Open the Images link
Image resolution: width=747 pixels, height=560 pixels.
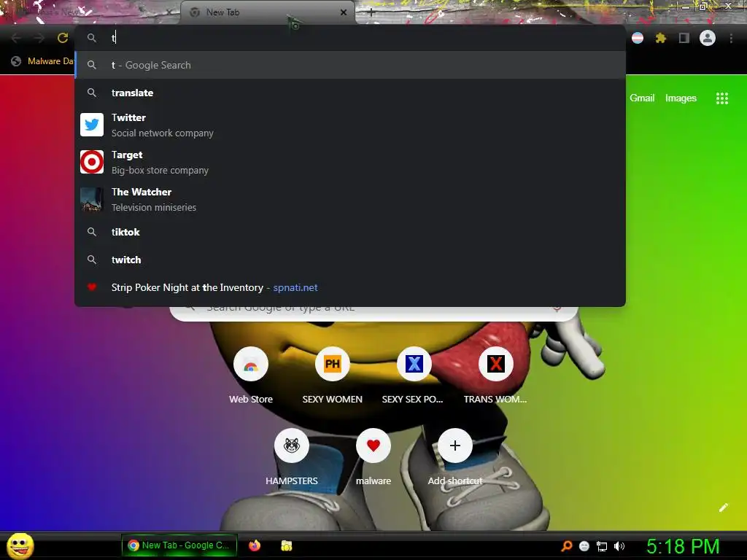pos(681,98)
